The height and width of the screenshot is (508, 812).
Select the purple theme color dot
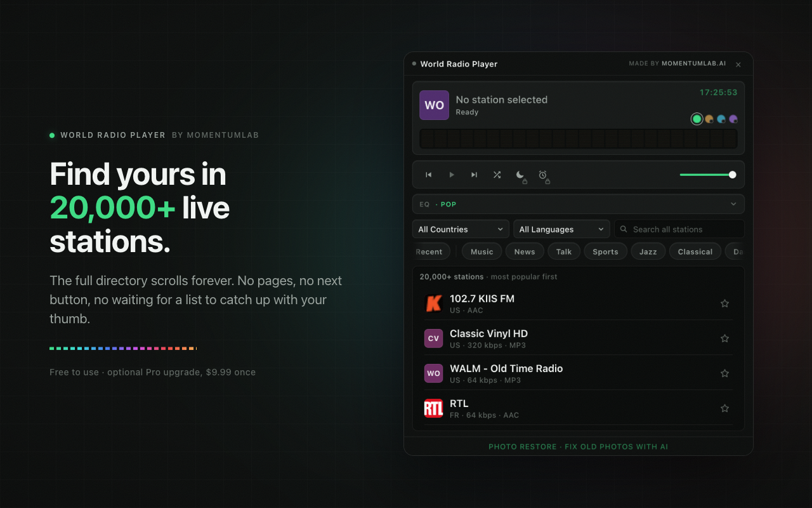point(733,119)
